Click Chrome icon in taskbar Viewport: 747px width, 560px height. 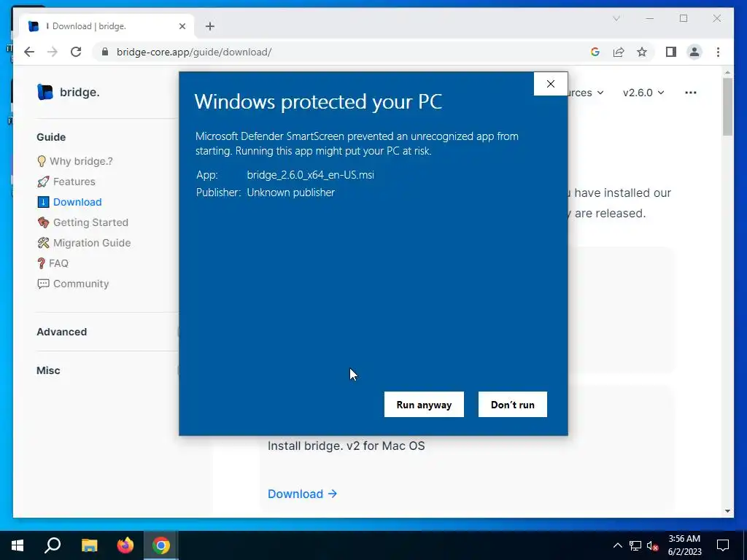pyautogui.click(x=161, y=545)
